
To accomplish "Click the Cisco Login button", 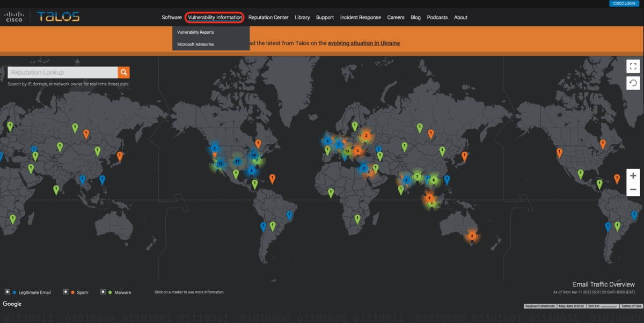I will [x=625, y=3].
